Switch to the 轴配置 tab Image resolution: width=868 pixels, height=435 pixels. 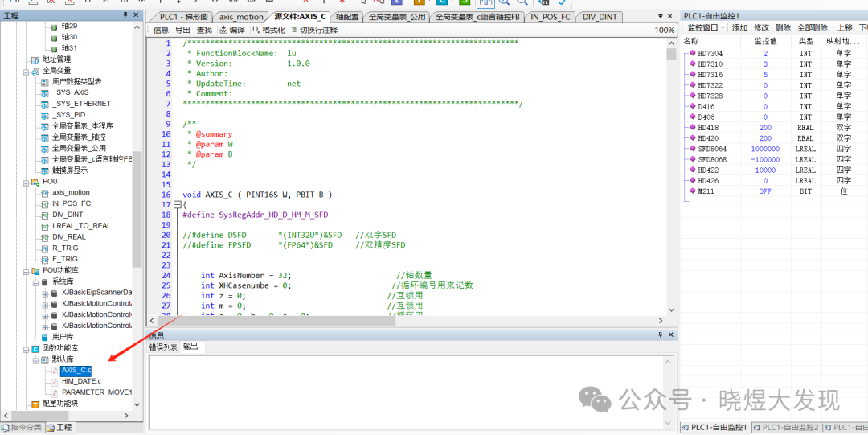(348, 17)
